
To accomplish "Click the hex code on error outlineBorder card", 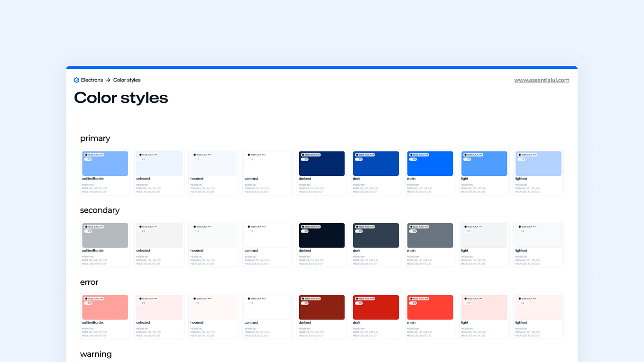I will click(88, 328).
